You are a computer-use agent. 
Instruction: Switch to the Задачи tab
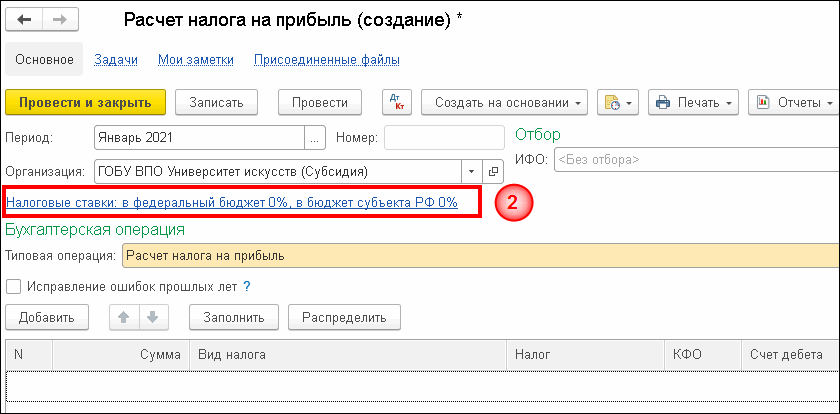pyautogui.click(x=115, y=60)
